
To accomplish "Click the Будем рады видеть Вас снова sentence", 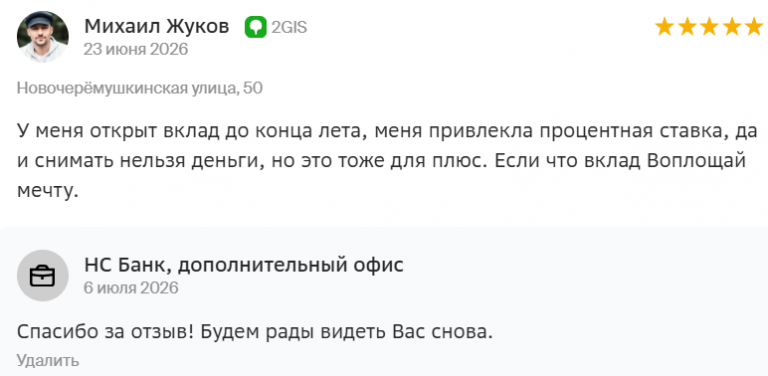I will tap(346, 332).
